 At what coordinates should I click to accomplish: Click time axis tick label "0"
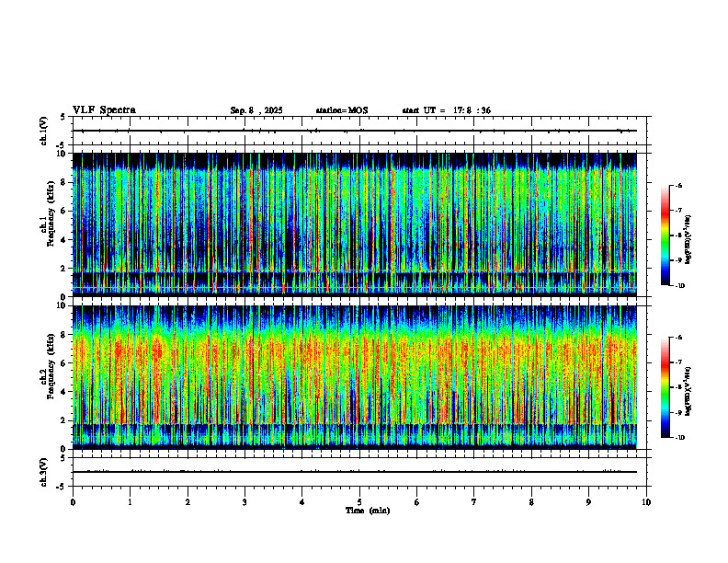coord(73,502)
